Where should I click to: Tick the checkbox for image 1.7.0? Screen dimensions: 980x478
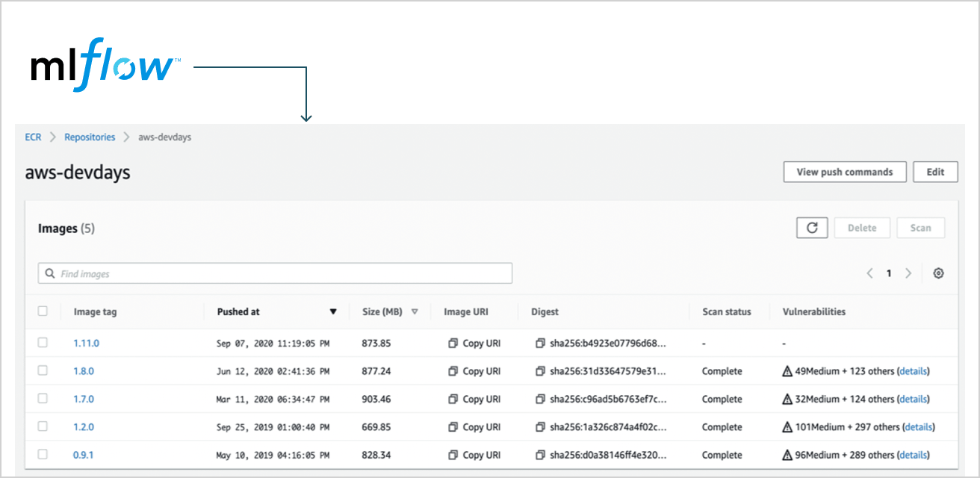point(43,399)
